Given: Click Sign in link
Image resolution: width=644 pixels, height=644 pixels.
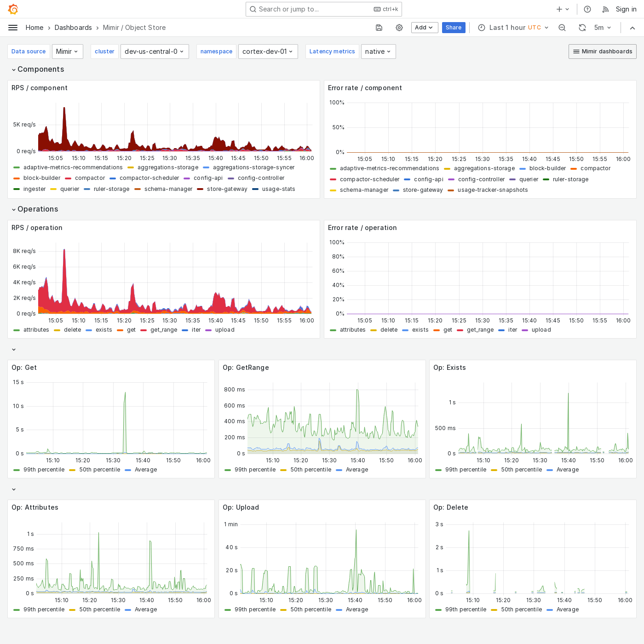Looking at the screenshot, I should [626, 9].
